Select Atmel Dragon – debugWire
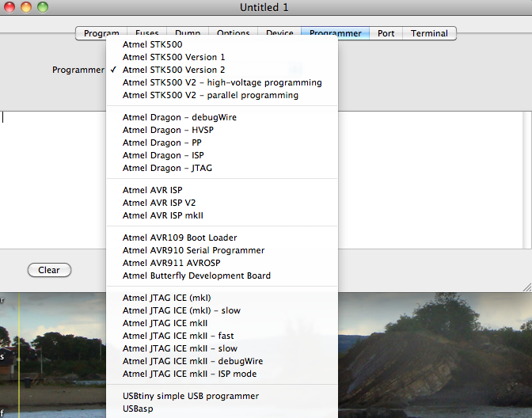 222,117
